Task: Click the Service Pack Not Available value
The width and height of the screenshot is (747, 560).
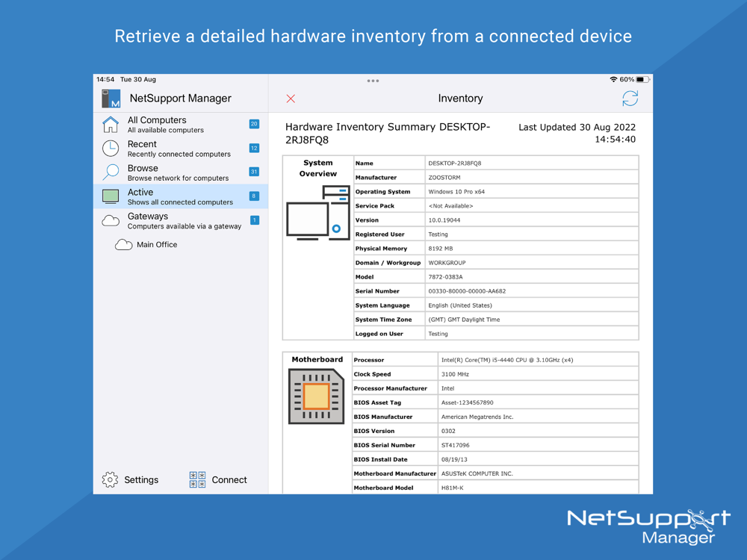Action: coord(450,206)
